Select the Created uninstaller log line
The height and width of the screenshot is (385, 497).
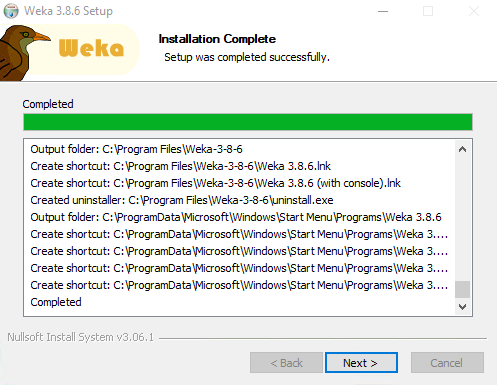(182, 200)
